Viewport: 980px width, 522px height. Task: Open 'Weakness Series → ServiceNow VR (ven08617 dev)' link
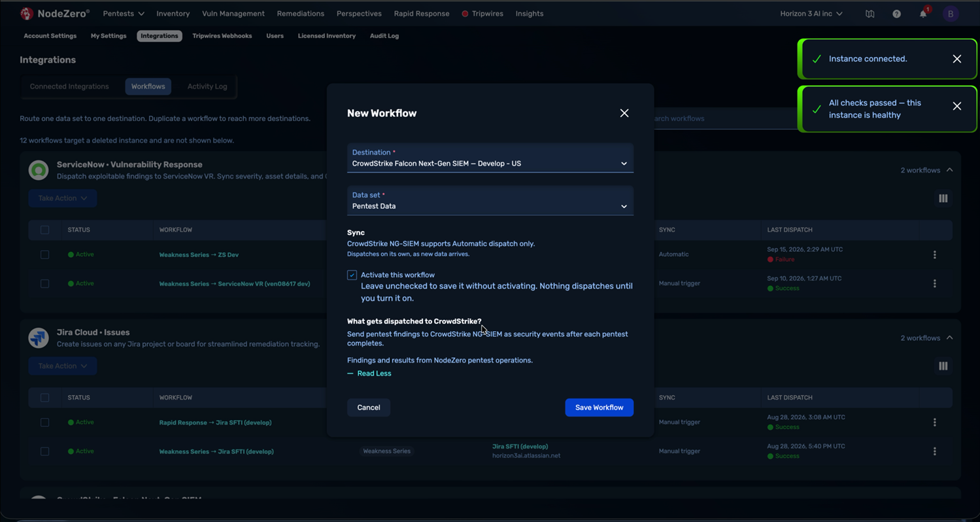pos(235,284)
